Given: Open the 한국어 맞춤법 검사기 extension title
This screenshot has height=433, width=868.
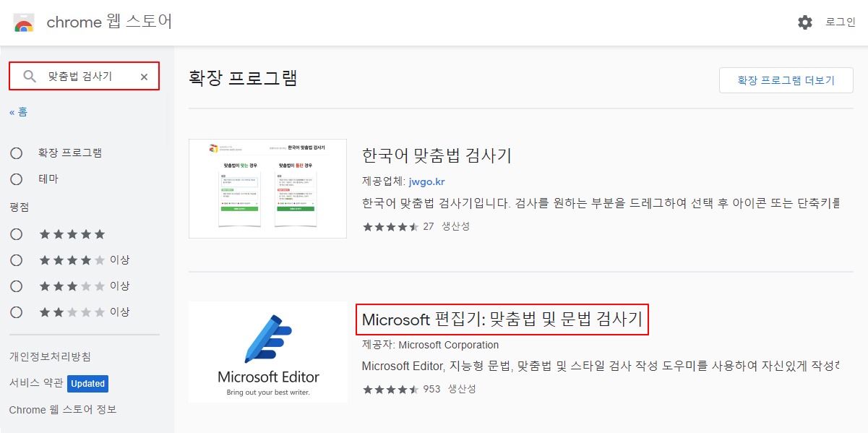Looking at the screenshot, I should [x=437, y=155].
